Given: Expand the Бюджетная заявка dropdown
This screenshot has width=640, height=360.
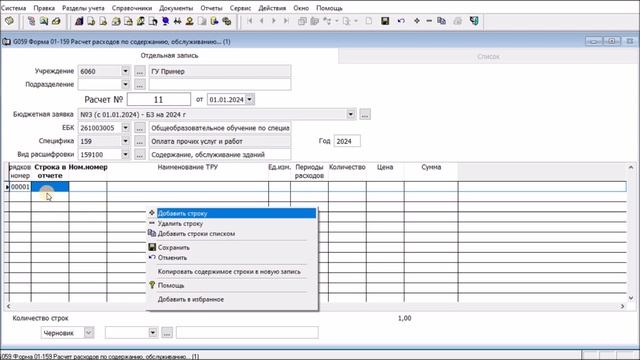Looking at the screenshot, I should click(x=351, y=114).
